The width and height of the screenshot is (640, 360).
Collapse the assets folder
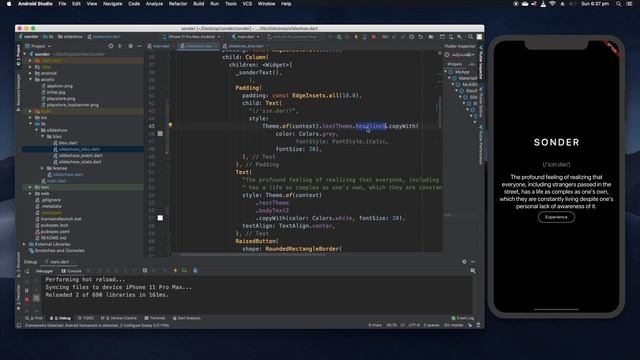click(31, 80)
